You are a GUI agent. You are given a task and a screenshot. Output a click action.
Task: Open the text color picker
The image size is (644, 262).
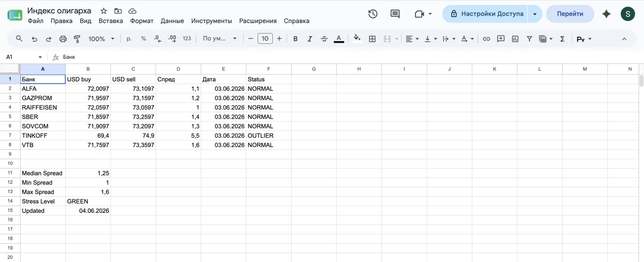pos(339,39)
